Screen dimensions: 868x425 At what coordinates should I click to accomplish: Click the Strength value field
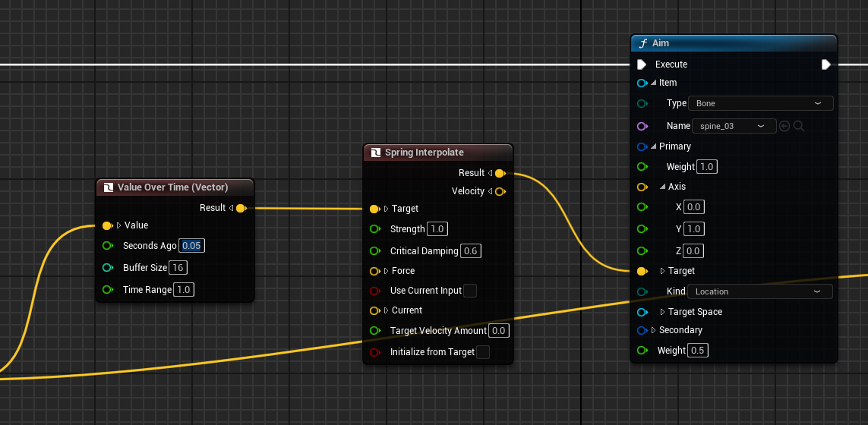(x=437, y=229)
